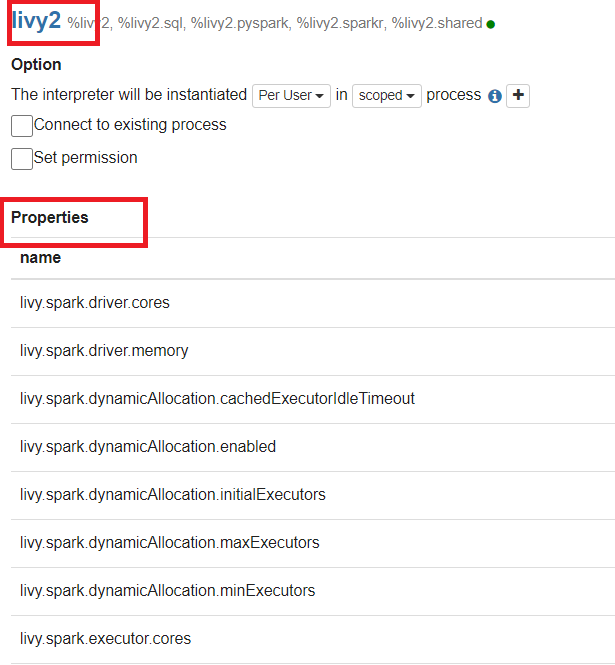Open the Per User dropdown
This screenshot has height=665, width=615.
click(291, 96)
